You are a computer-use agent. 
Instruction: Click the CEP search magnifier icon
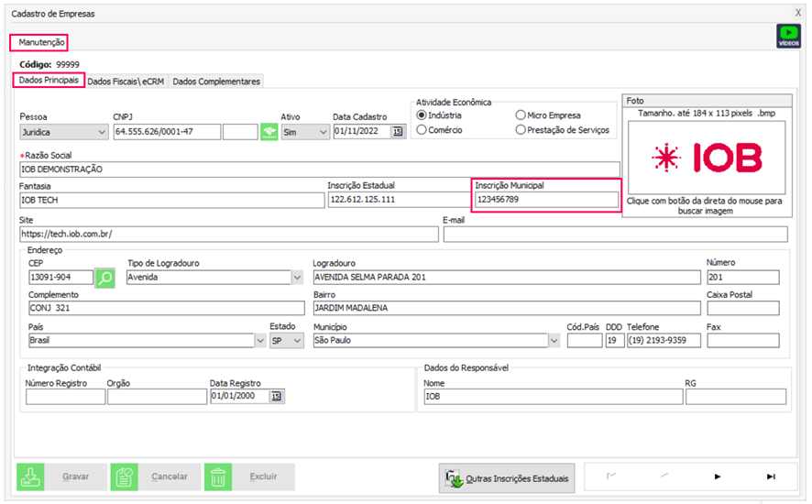tap(105, 278)
